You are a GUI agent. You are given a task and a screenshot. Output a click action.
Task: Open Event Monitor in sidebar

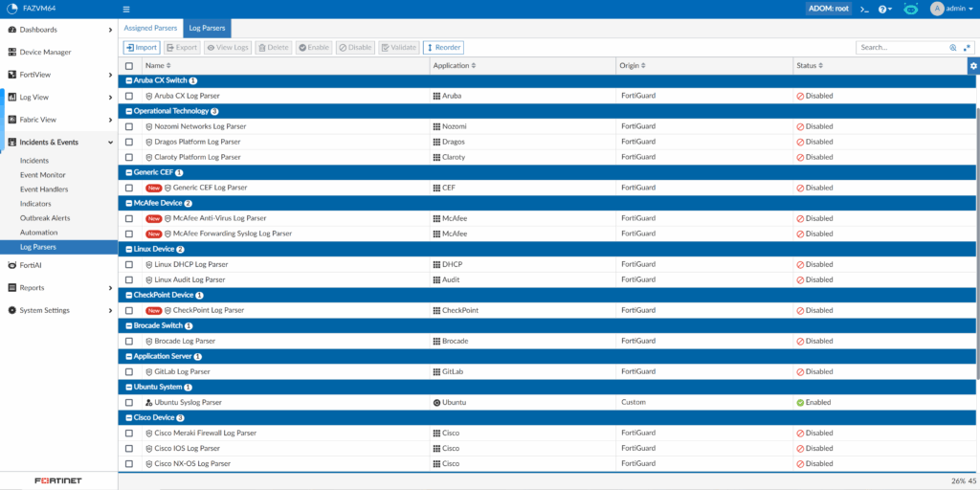click(x=42, y=175)
